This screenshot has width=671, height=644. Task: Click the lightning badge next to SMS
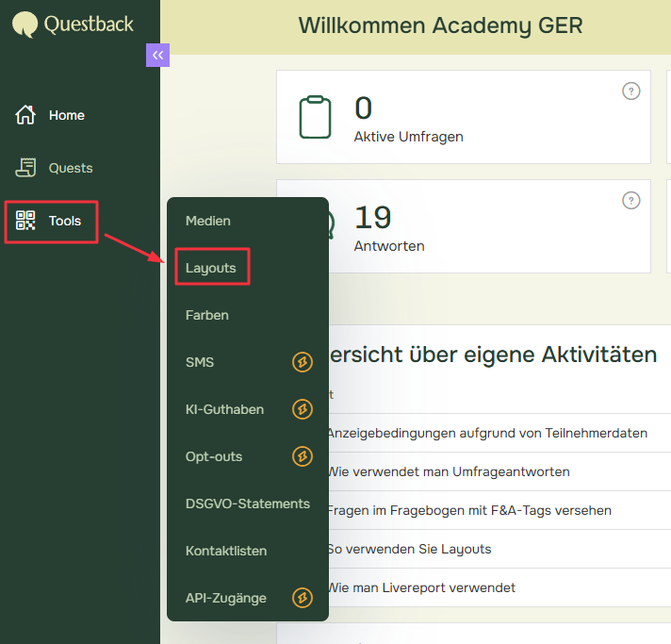302,362
